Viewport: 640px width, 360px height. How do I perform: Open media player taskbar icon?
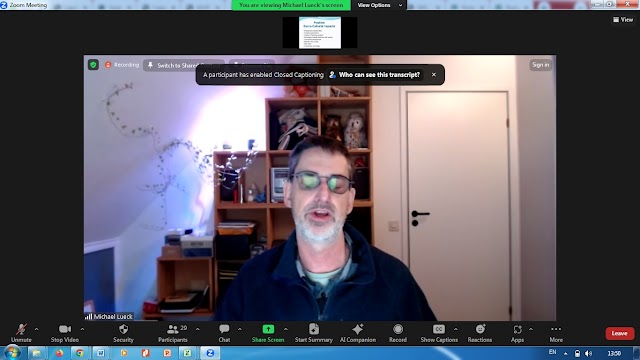[x=124, y=353]
